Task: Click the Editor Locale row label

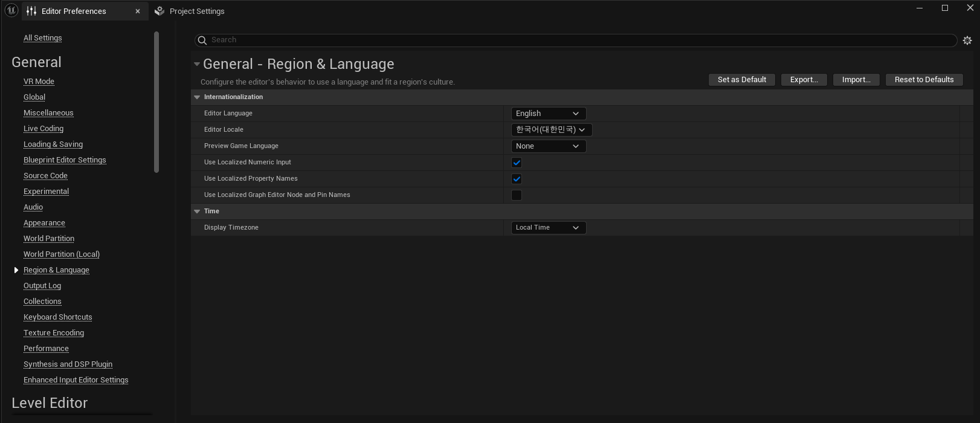Action: (224, 130)
